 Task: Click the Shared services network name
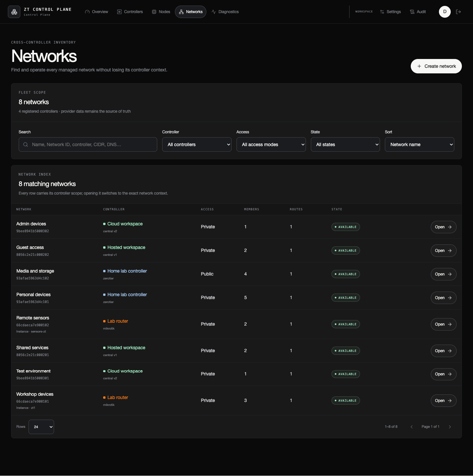click(x=32, y=348)
